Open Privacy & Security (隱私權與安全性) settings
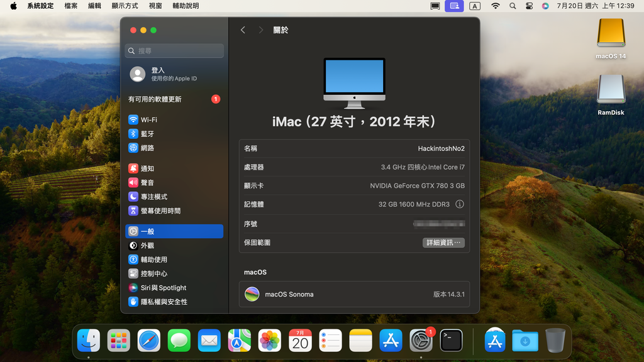644x362 pixels. click(x=174, y=302)
